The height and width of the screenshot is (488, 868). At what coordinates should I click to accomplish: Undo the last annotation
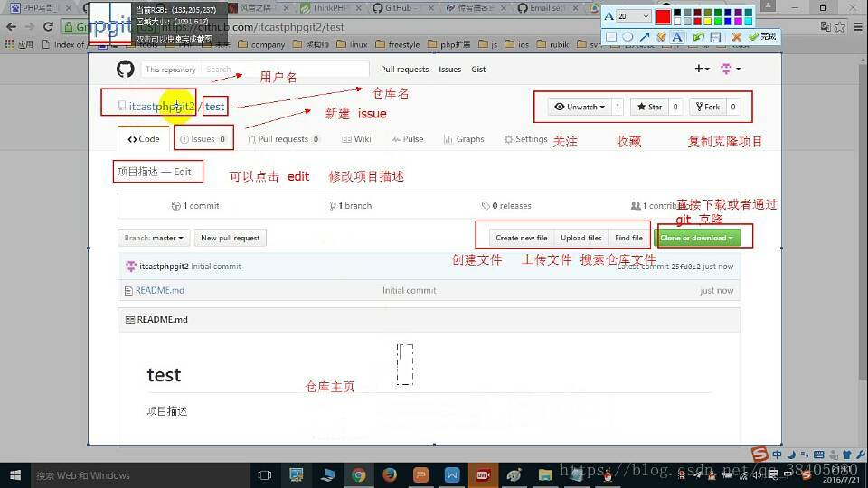699,36
